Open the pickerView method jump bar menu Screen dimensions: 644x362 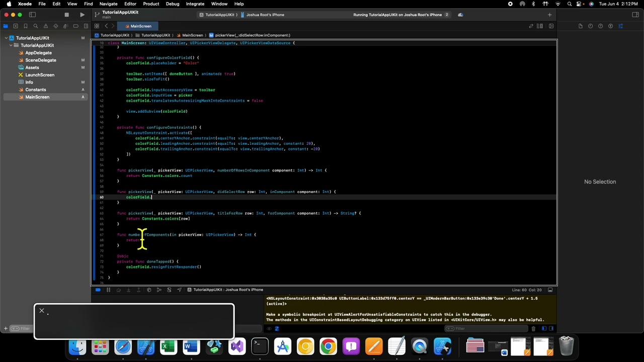250,35
